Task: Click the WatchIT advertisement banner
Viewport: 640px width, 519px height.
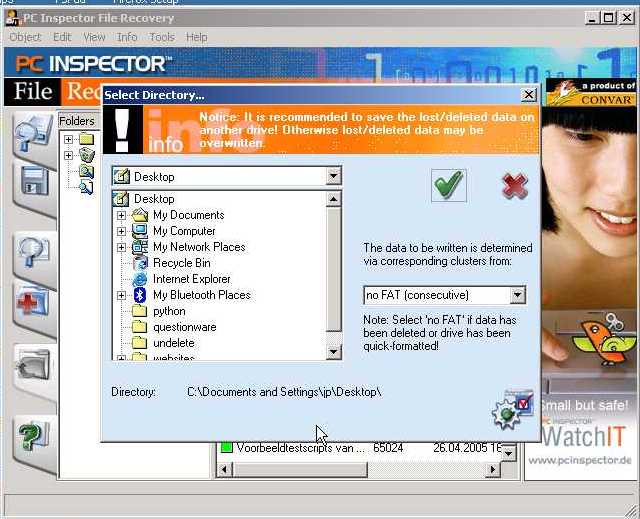Action: 584,436
